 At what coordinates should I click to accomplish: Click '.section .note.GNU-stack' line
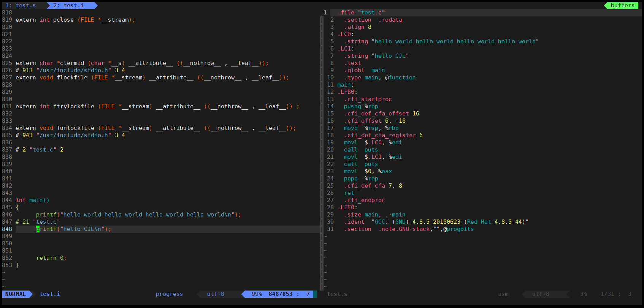[409, 229]
